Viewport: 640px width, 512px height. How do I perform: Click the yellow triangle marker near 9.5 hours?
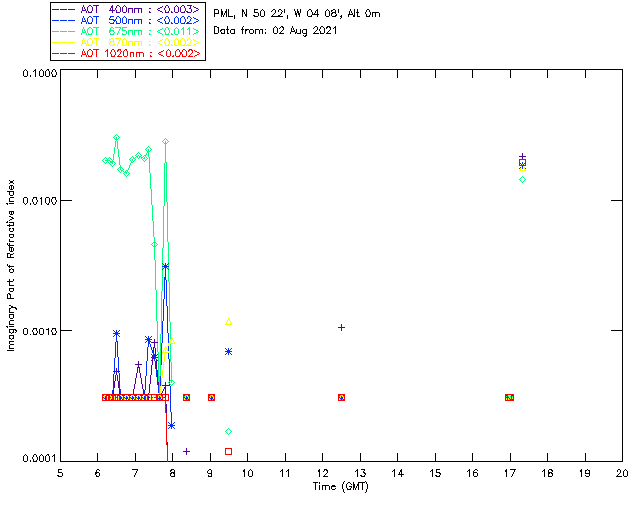click(229, 322)
